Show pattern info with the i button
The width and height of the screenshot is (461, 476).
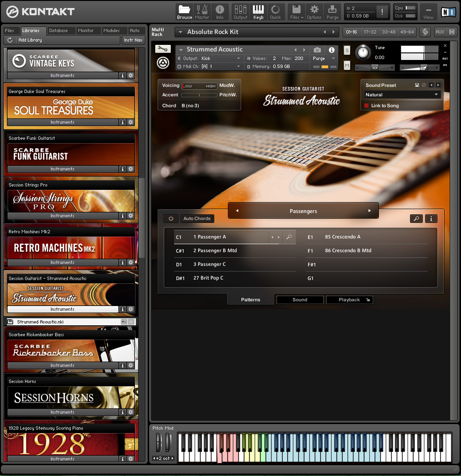[x=431, y=219]
